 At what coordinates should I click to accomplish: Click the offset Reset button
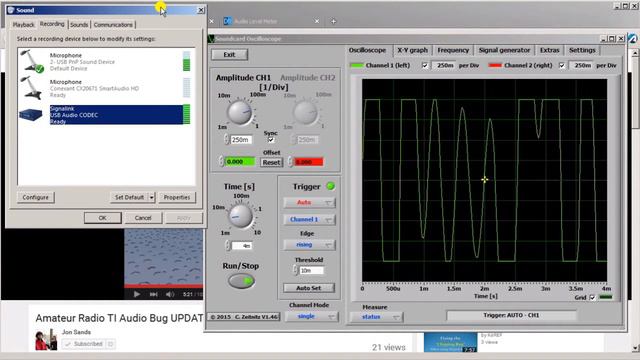pyautogui.click(x=271, y=162)
